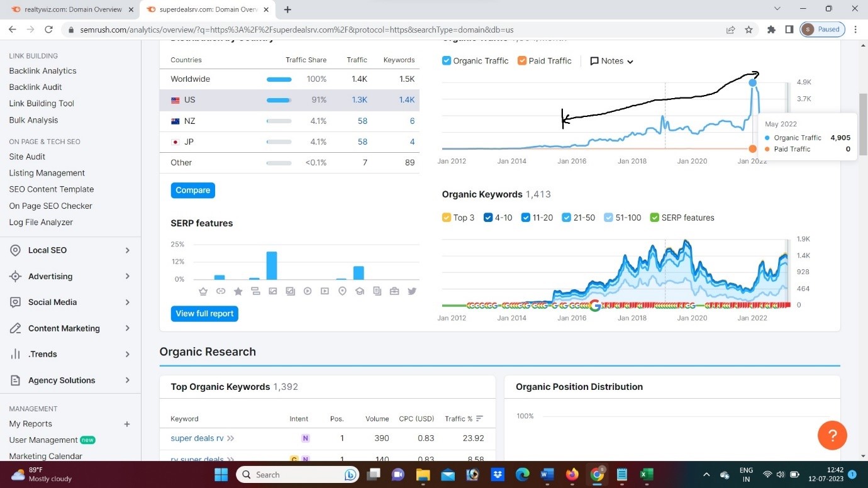This screenshot has width=868, height=488.
Task: Open the Notes dropdown
Action: [x=611, y=61]
